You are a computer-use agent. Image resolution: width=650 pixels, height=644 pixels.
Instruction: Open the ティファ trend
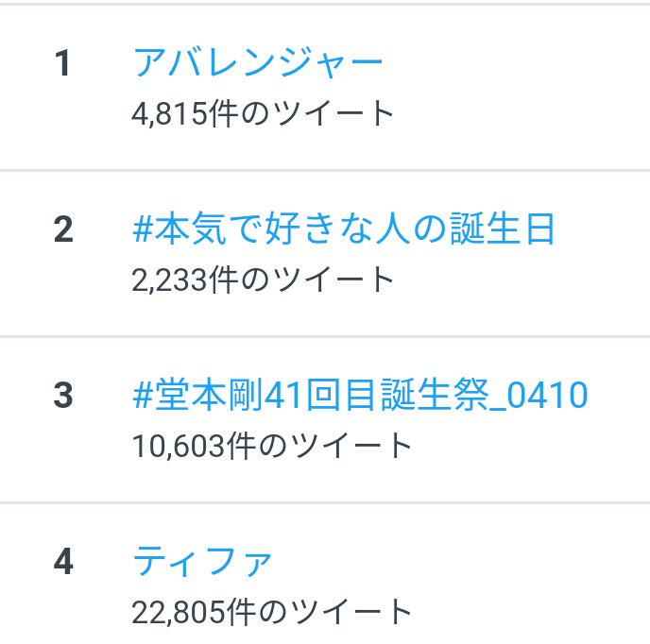tap(202, 561)
